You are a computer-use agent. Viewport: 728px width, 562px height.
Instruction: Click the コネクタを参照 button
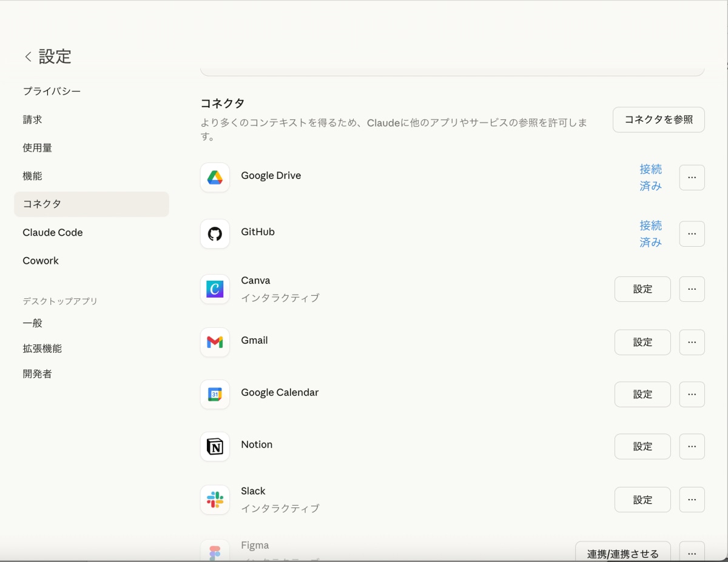659,119
